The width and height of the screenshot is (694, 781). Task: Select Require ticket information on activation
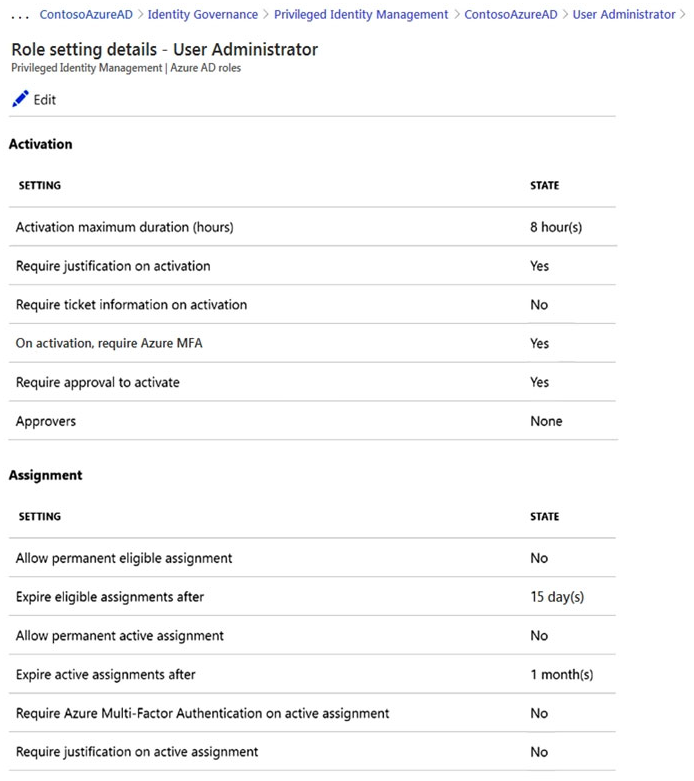[131, 304]
